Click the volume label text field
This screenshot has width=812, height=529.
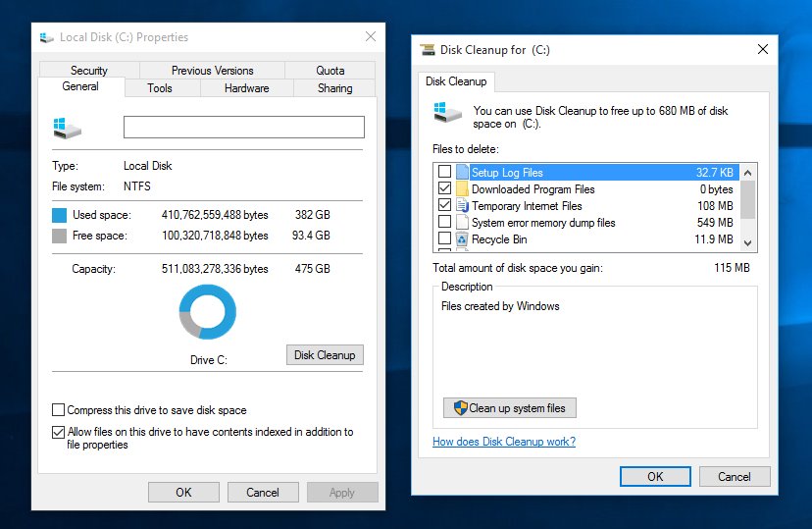[x=244, y=127]
